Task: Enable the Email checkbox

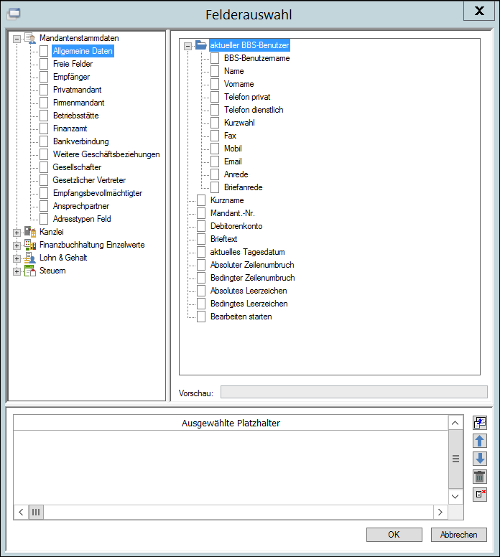Action: (214, 162)
